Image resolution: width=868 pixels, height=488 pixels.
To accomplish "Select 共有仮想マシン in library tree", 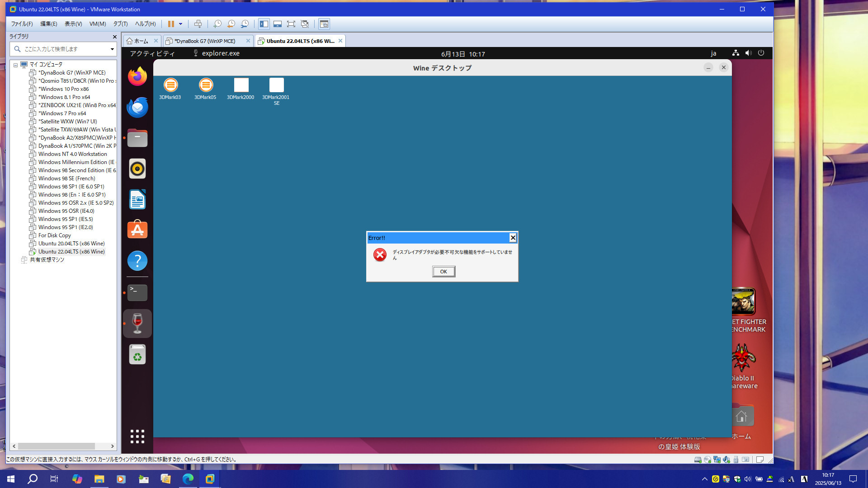I will coord(42,260).
